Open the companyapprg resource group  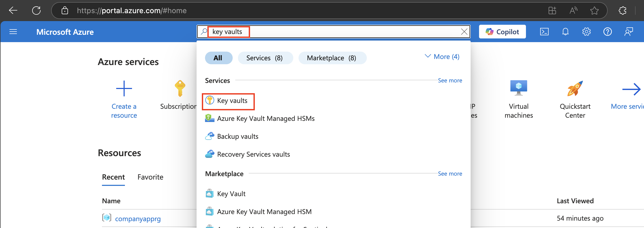pos(138,219)
